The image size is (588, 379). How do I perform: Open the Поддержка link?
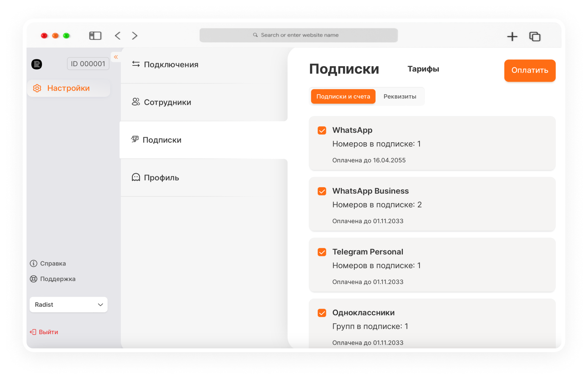[x=58, y=279]
